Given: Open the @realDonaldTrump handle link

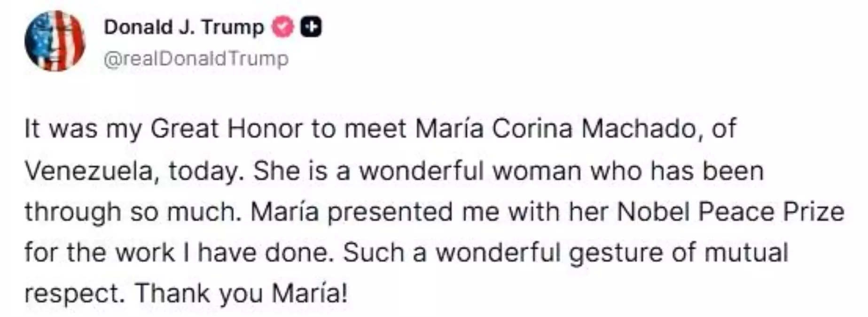Looking at the screenshot, I should click(195, 59).
